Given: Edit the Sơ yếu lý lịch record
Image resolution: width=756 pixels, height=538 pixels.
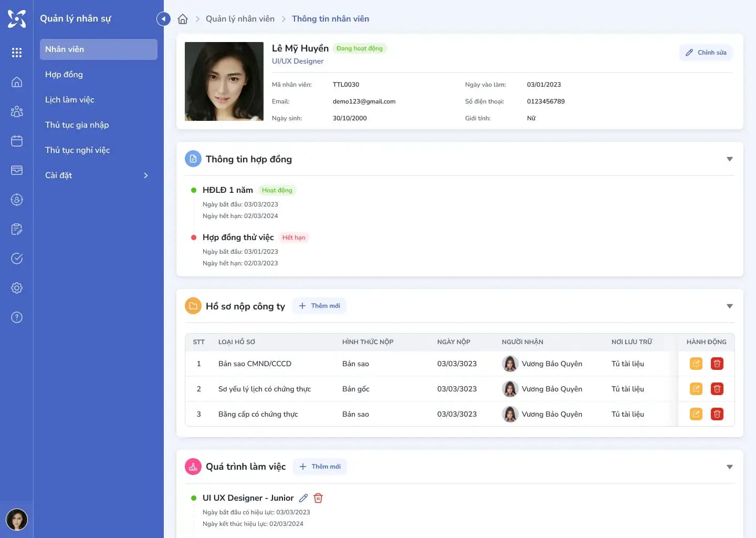Looking at the screenshot, I should [x=696, y=389].
